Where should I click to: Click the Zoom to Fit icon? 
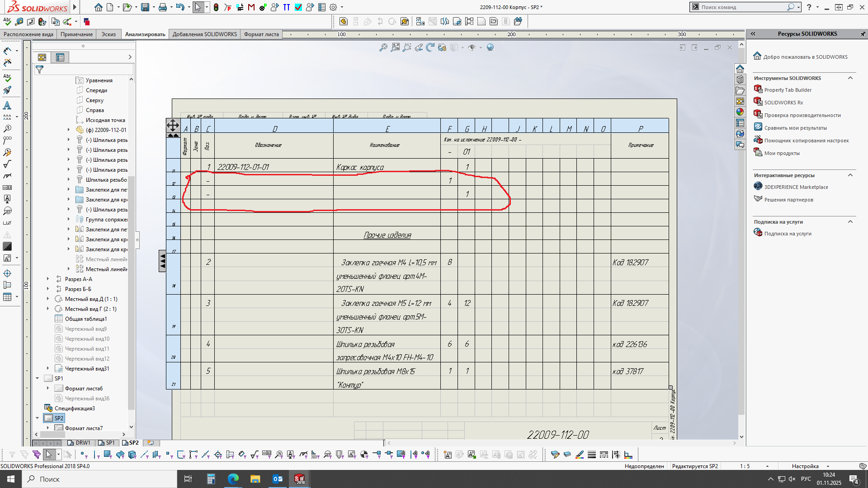pos(383,47)
